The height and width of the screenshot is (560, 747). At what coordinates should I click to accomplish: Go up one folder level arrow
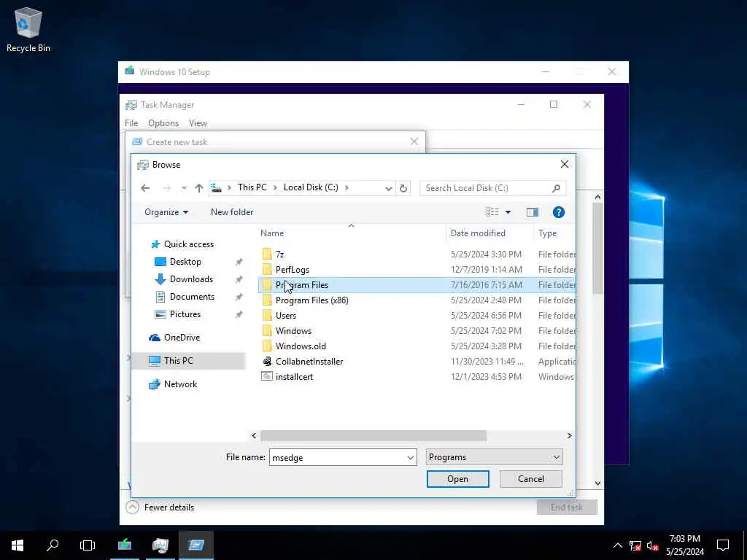[x=199, y=188]
